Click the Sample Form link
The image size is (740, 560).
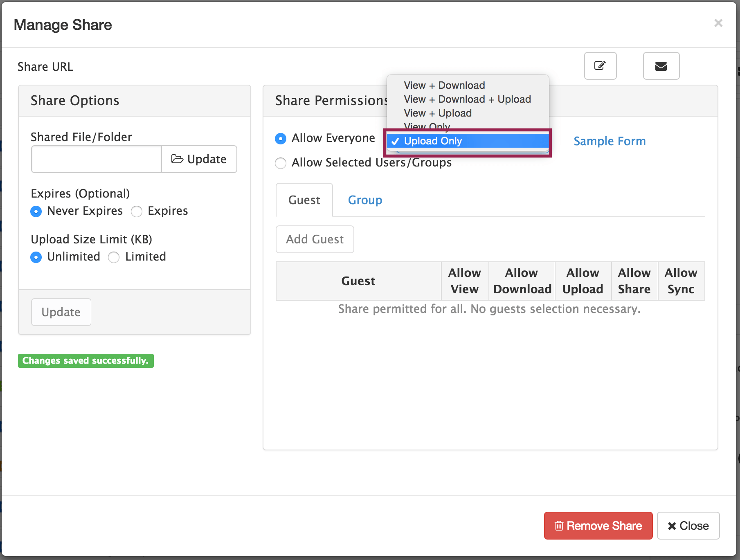click(x=609, y=141)
